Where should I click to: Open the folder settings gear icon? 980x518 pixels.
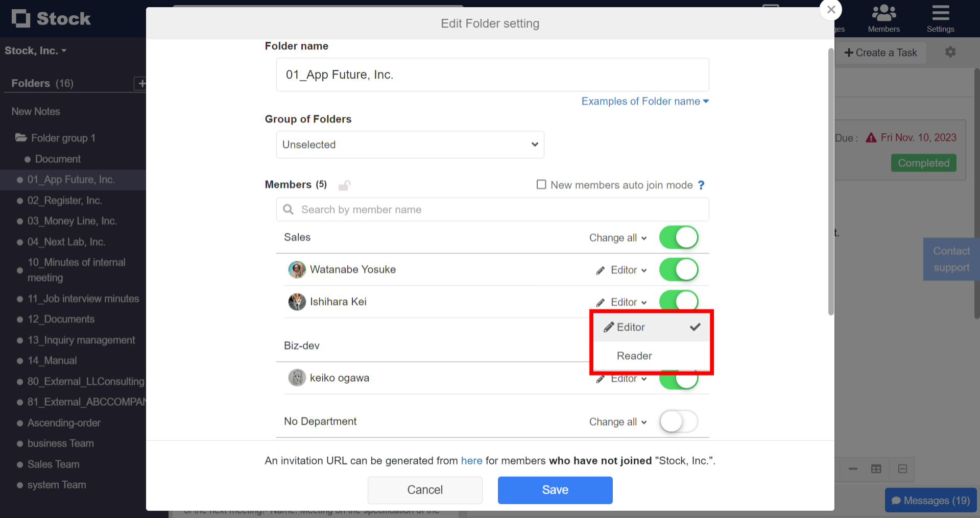point(950,52)
